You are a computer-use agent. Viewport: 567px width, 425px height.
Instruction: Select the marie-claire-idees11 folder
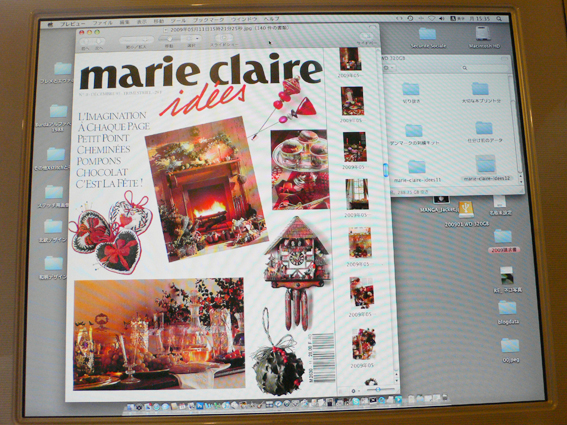tap(417, 171)
